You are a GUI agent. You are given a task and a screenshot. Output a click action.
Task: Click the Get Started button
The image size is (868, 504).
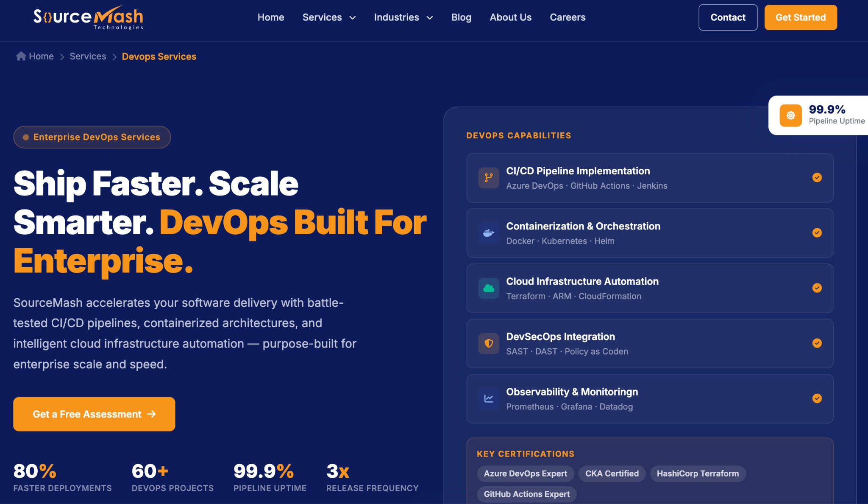point(801,17)
